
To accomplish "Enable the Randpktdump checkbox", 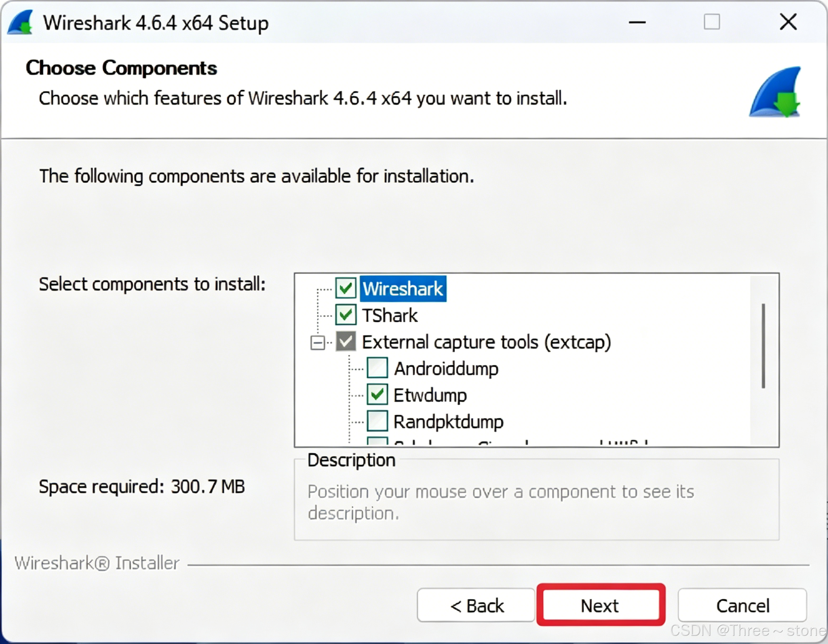I will [377, 421].
